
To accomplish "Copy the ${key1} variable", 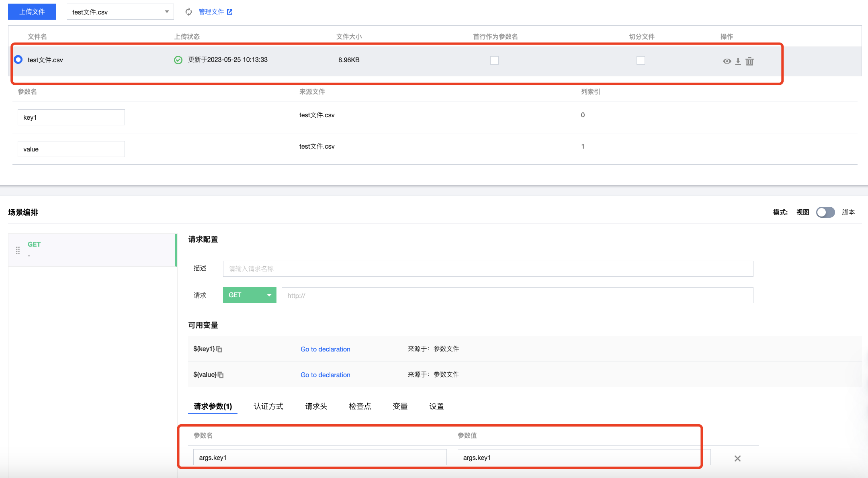I will point(219,349).
